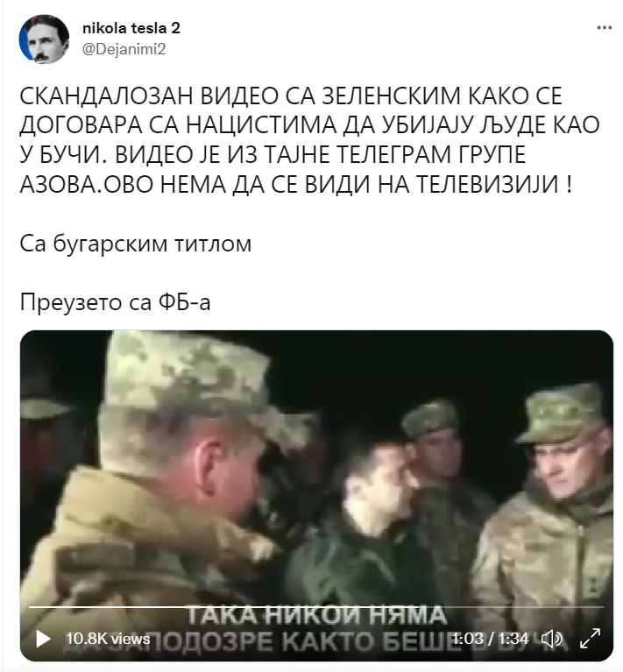This screenshot has width=623, height=672.
Task: Expand the video to fullscreen
Action: point(590,639)
